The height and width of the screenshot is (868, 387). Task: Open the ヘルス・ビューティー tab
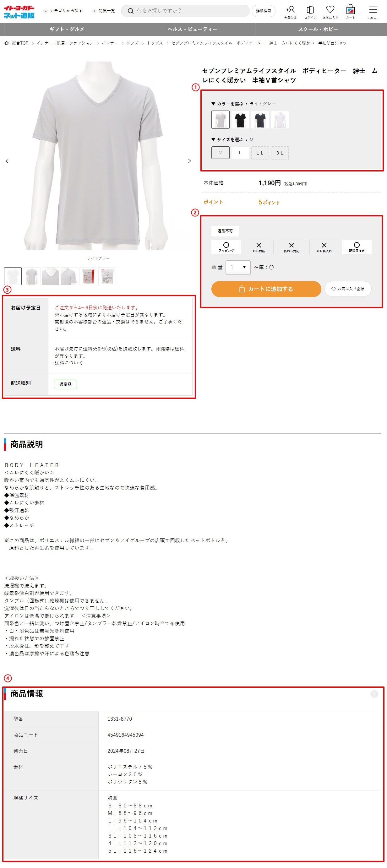(193, 29)
